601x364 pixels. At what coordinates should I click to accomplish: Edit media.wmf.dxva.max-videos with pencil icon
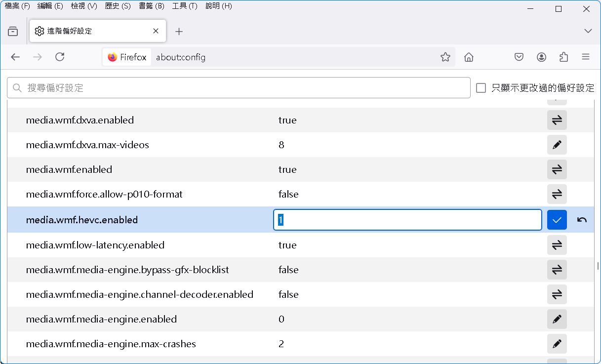click(557, 145)
